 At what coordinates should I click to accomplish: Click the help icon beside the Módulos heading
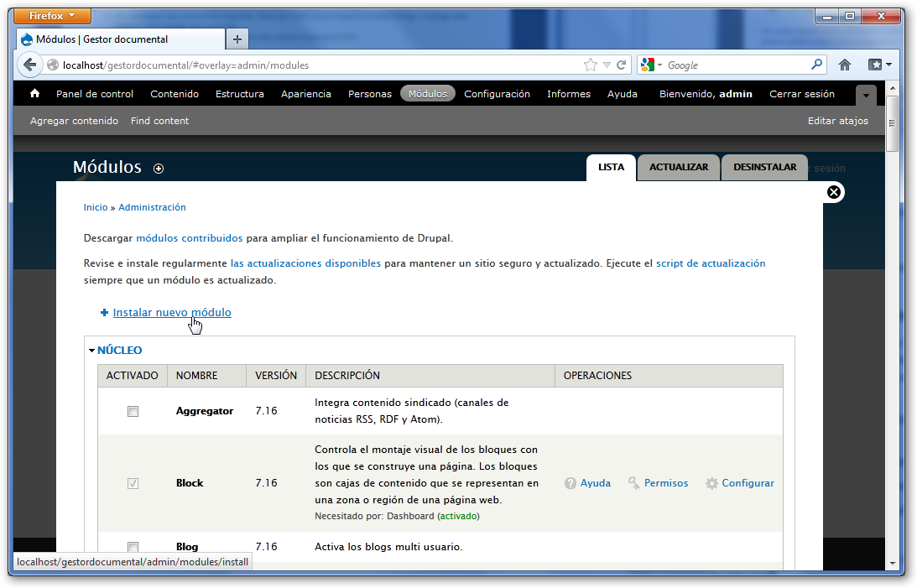pos(159,169)
